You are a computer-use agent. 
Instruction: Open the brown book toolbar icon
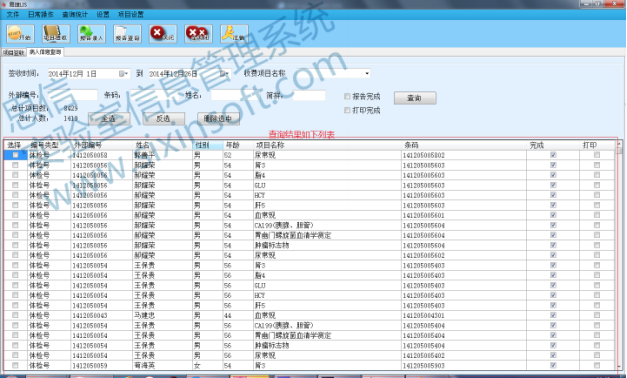[56, 34]
